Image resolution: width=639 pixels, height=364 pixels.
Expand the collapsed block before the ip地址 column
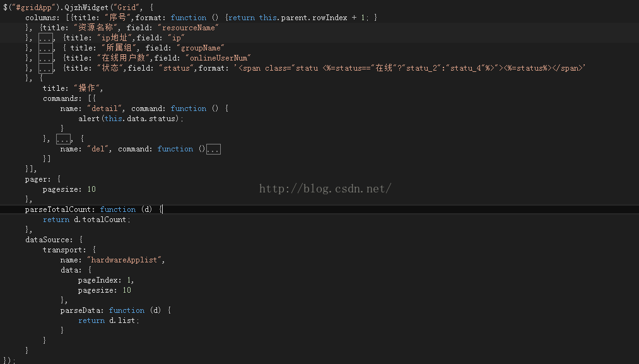(45, 38)
